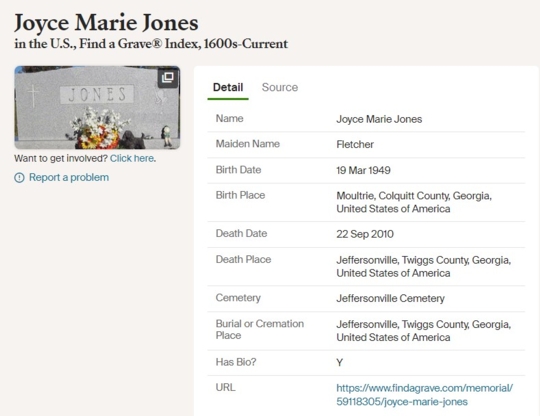Open the Find a Grave memorial URL
Viewport: 540px width, 416px height.
coord(424,395)
